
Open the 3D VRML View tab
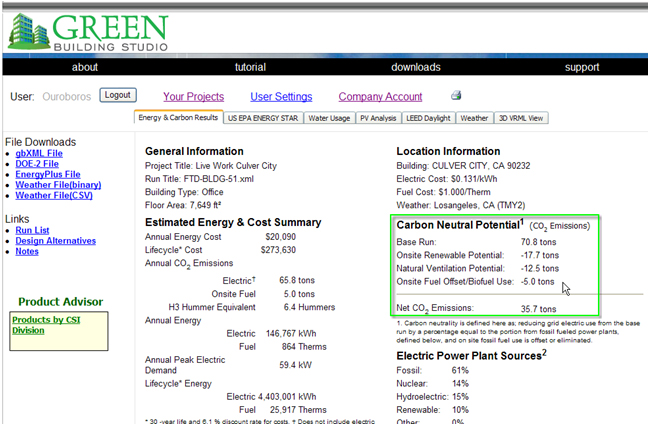(x=521, y=118)
